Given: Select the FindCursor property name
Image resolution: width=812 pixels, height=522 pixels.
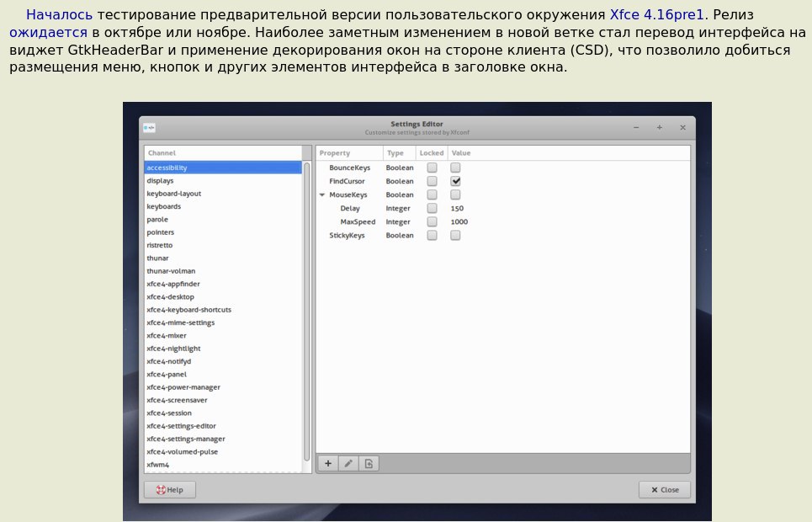Looking at the screenshot, I should coord(347,181).
